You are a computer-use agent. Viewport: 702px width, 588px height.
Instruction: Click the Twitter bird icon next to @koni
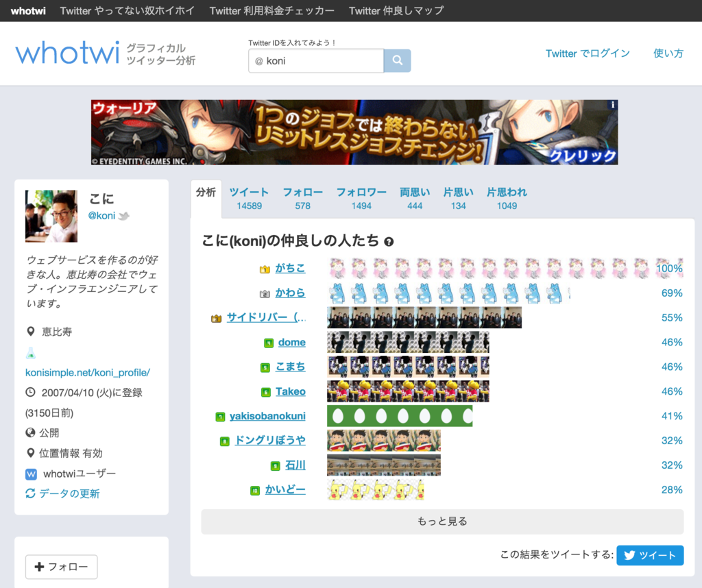click(x=124, y=216)
